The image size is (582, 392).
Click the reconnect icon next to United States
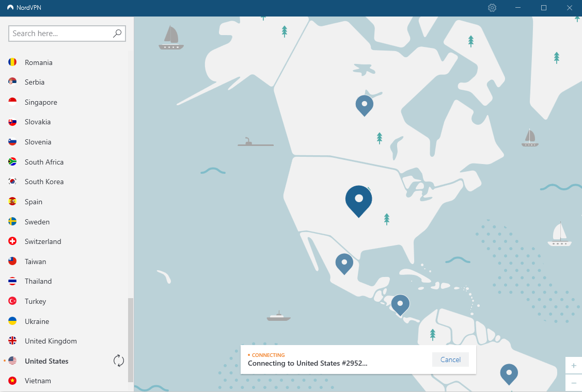[x=118, y=361]
